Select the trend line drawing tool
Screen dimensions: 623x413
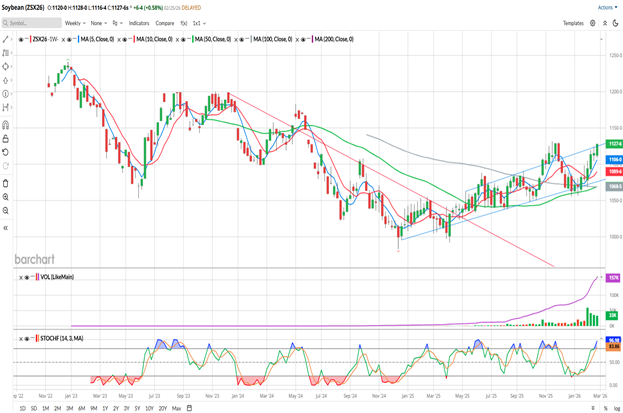pyautogui.click(x=5, y=39)
